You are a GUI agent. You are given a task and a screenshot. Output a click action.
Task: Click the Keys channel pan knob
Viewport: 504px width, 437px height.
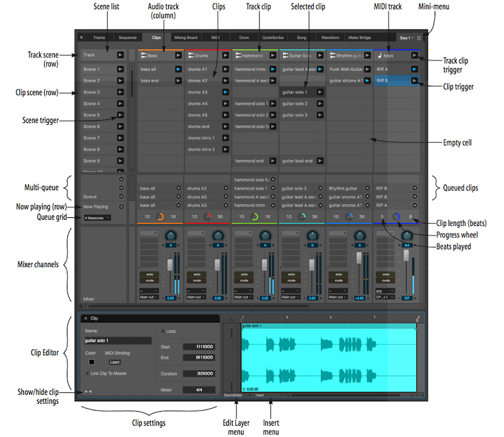(x=407, y=236)
